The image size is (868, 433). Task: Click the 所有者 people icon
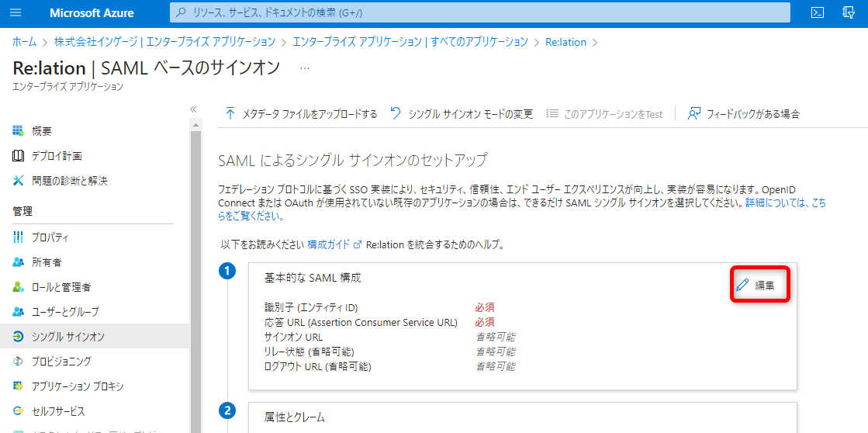tap(18, 262)
